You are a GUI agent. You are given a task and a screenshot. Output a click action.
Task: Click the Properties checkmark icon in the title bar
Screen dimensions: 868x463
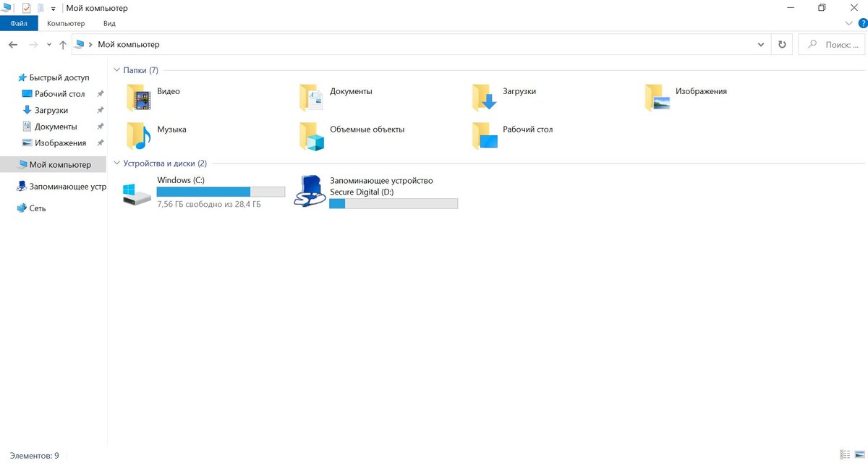pyautogui.click(x=27, y=8)
